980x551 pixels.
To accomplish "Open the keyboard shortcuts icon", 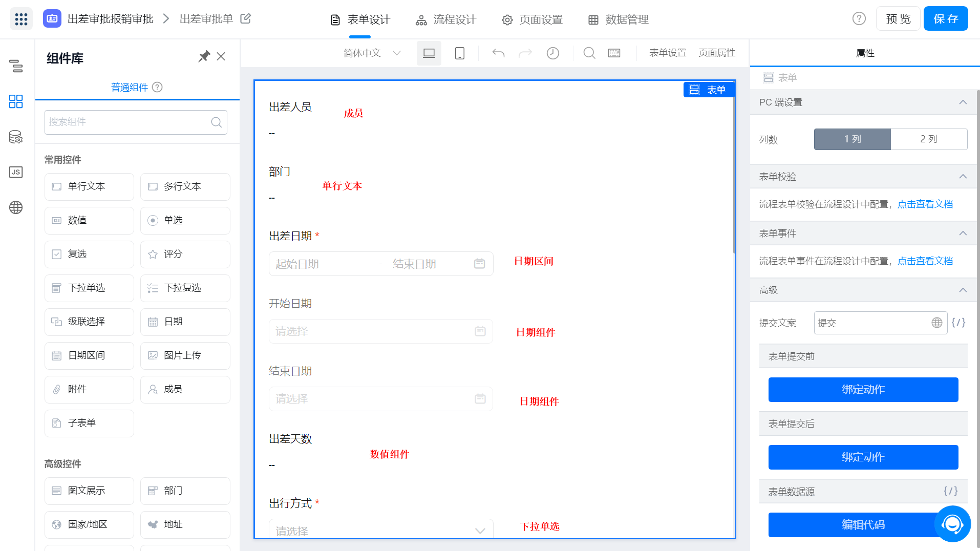I will [x=614, y=53].
